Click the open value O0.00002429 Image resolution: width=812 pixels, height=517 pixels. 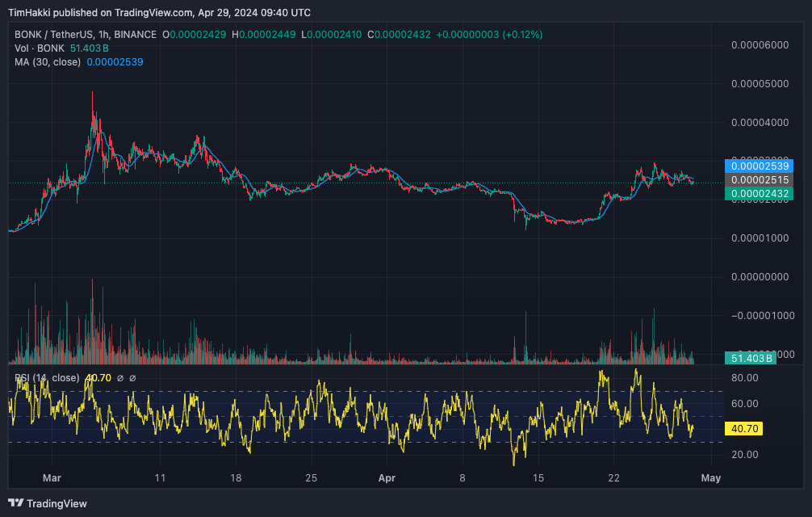[x=195, y=35]
